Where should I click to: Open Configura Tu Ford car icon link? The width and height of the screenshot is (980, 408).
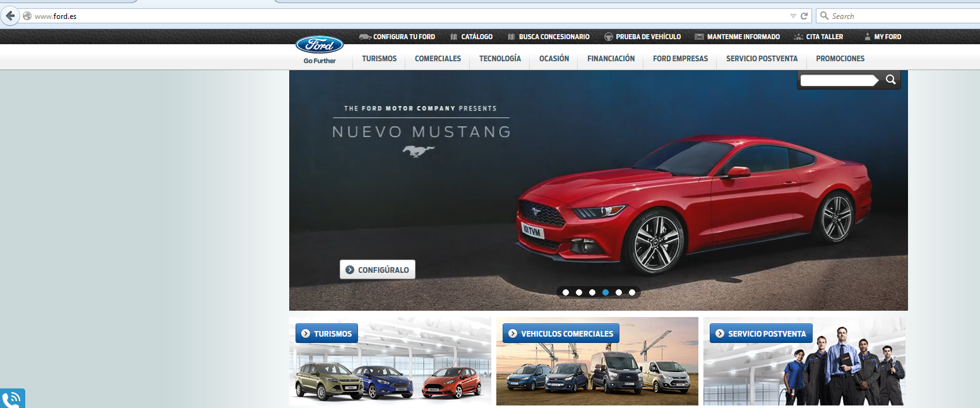(365, 37)
